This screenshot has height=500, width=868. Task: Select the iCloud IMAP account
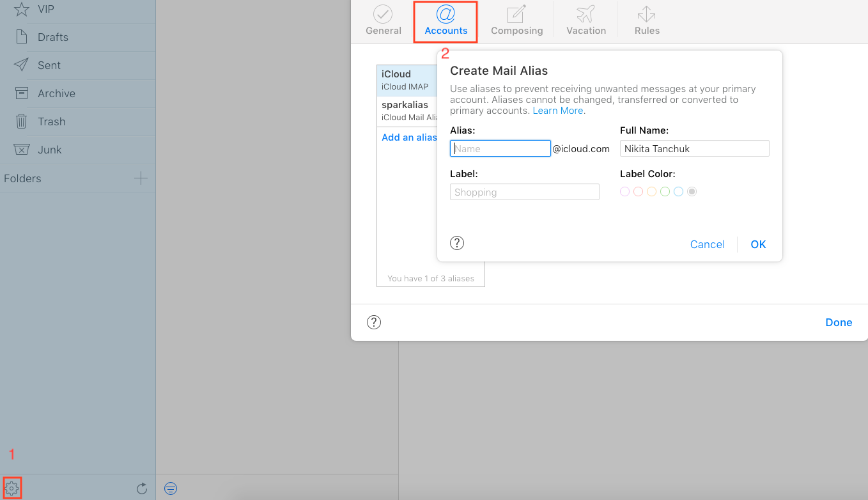pyautogui.click(x=407, y=80)
